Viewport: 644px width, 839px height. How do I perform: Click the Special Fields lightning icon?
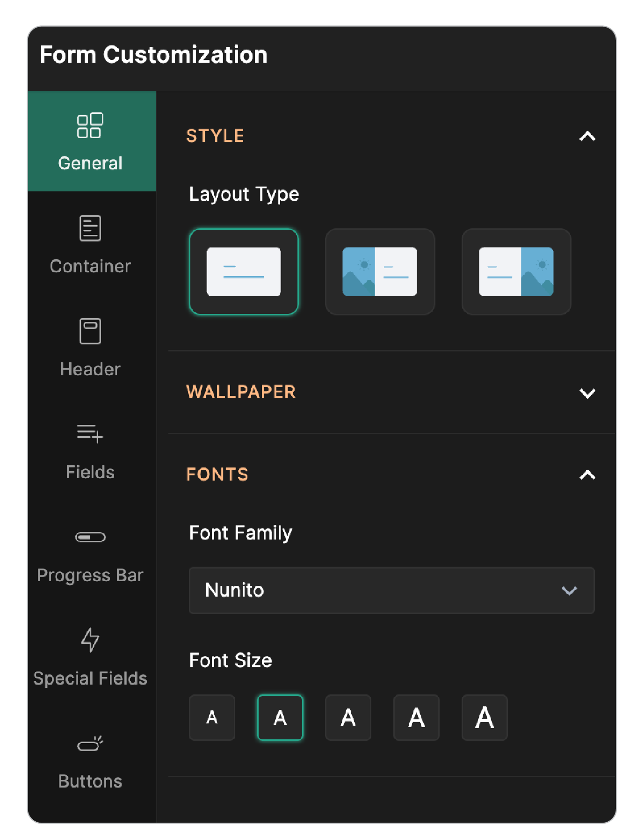(90, 640)
